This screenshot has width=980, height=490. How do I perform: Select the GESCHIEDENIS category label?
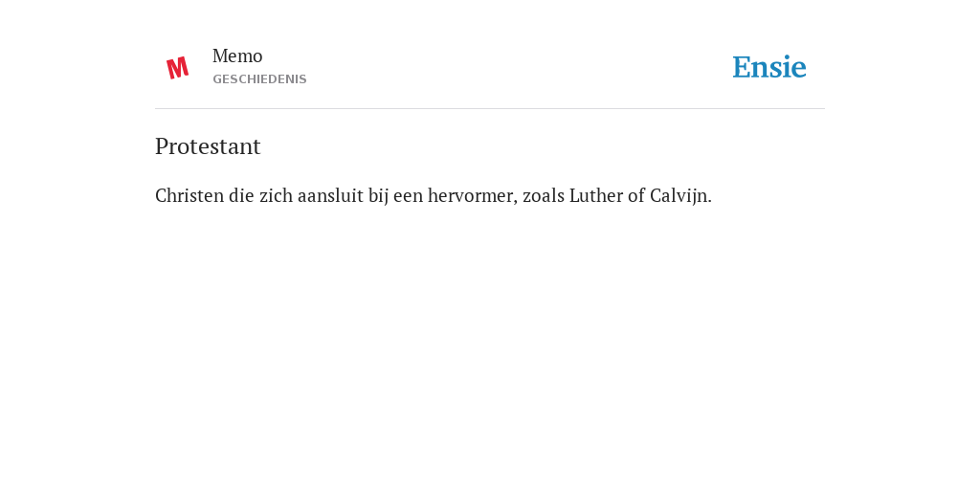tap(259, 79)
